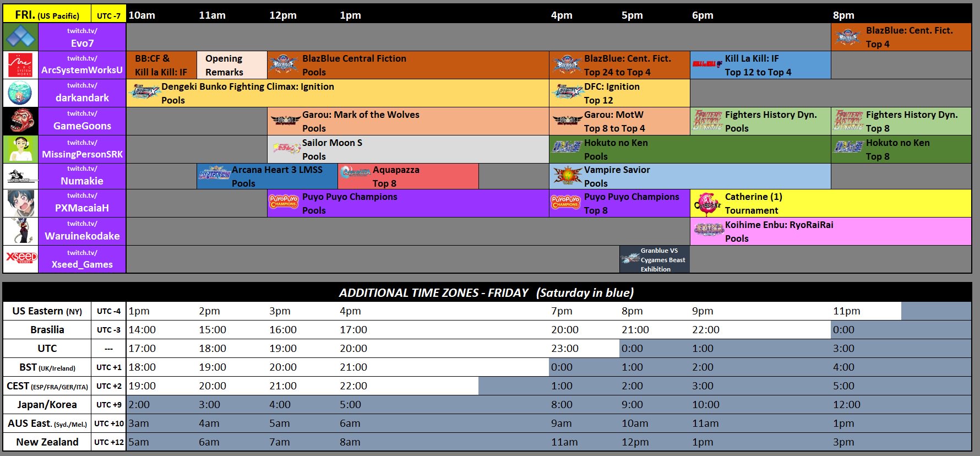Open the Fighters History Dyn. Pools logo

pos(707,121)
